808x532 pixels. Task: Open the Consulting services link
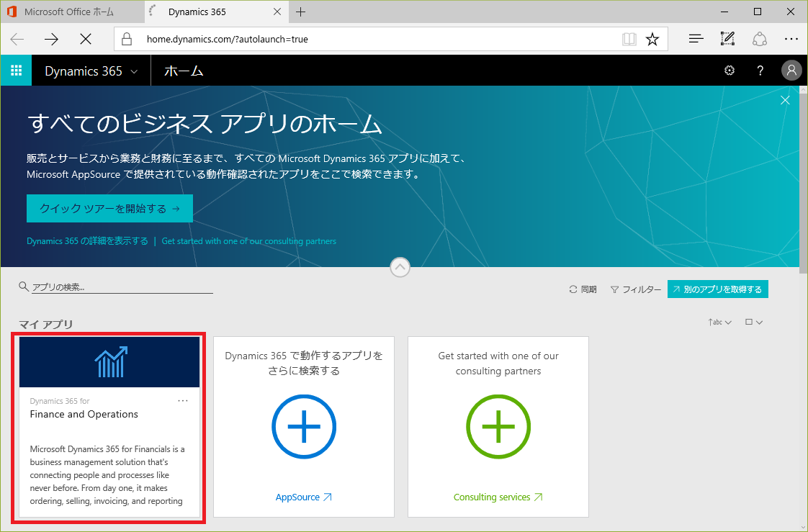click(x=498, y=497)
